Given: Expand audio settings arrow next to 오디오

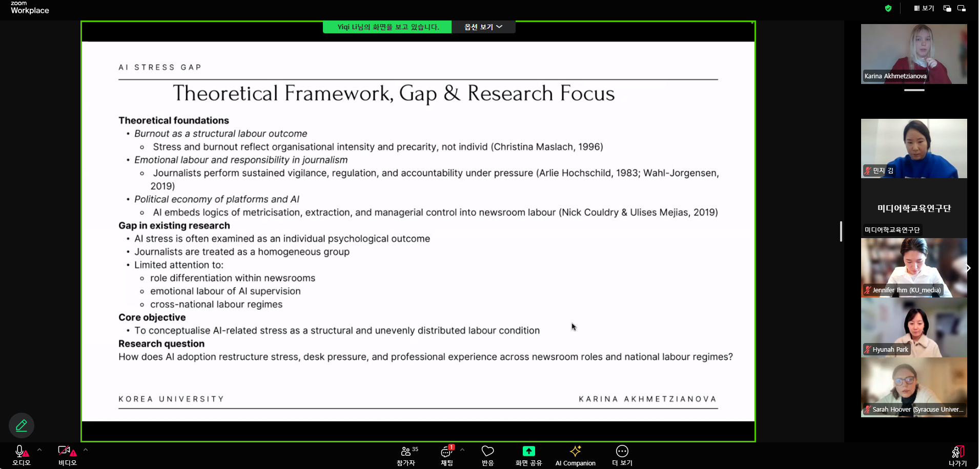Looking at the screenshot, I should [x=39, y=450].
